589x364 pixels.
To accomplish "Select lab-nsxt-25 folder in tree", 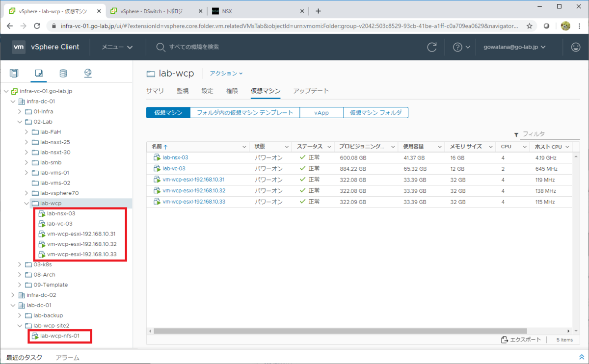I will pyautogui.click(x=55, y=142).
